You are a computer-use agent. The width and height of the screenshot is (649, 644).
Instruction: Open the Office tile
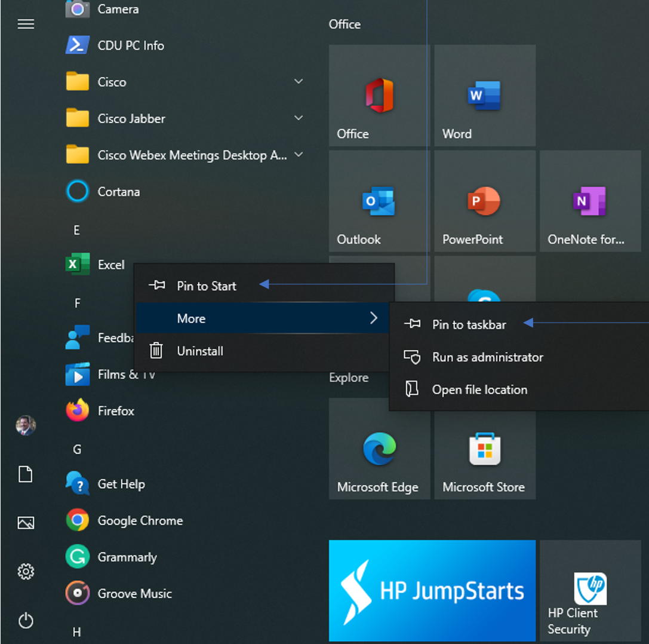point(379,95)
